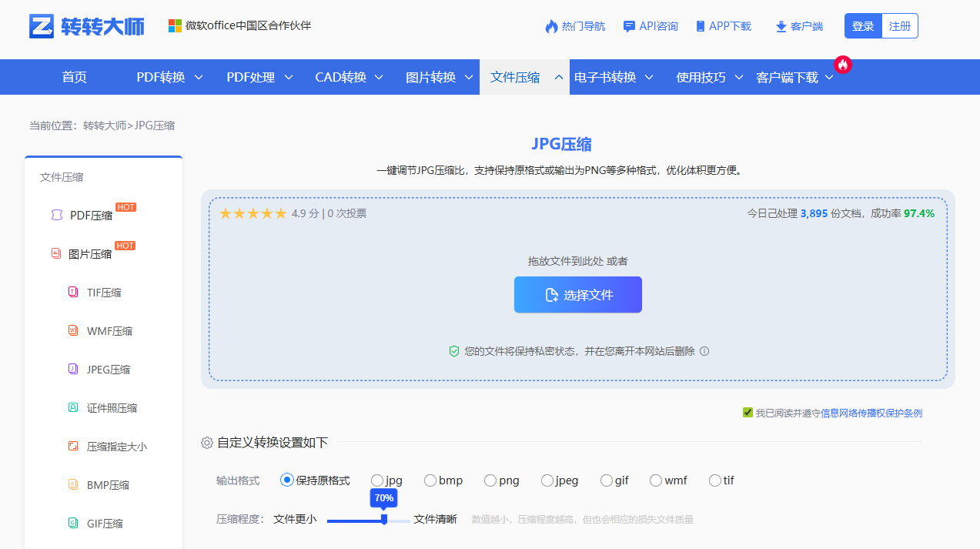Expand the 使用技巧 dropdown arrow
The image size is (980, 549).
click(x=739, y=77)
